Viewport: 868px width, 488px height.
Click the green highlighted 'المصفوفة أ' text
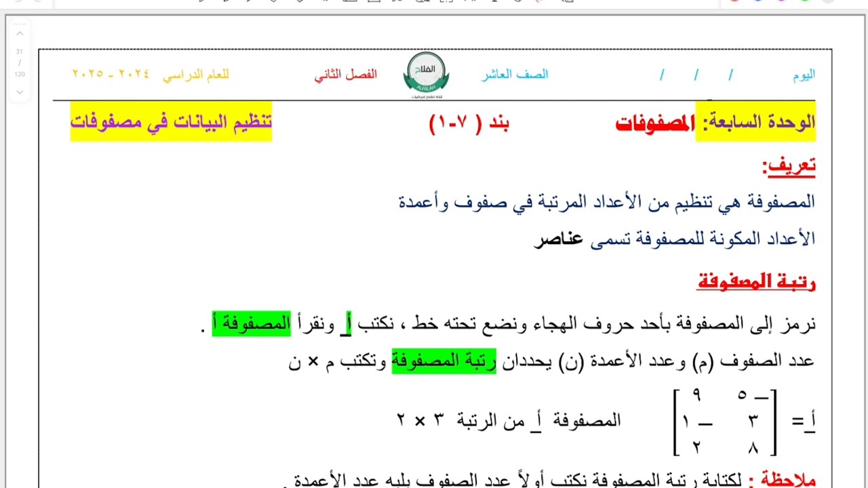point(252,324)
